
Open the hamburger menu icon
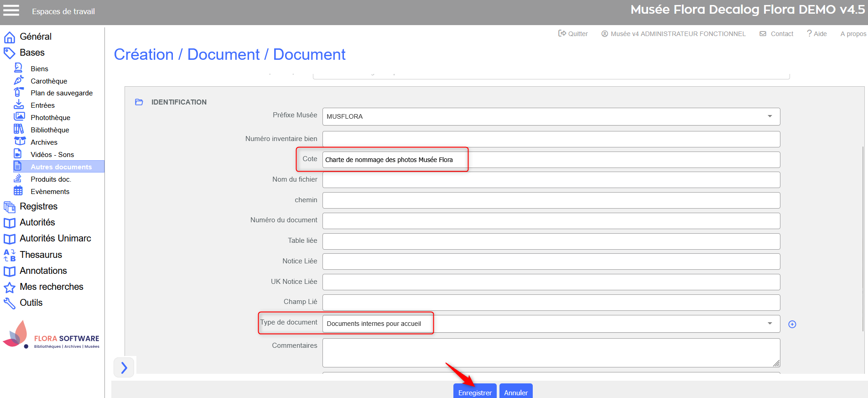[11, 10]
